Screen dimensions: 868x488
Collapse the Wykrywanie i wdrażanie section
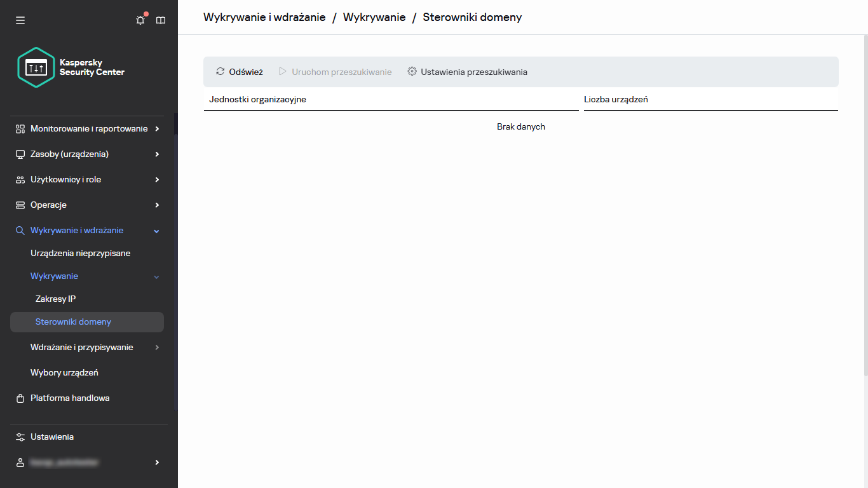156,230
